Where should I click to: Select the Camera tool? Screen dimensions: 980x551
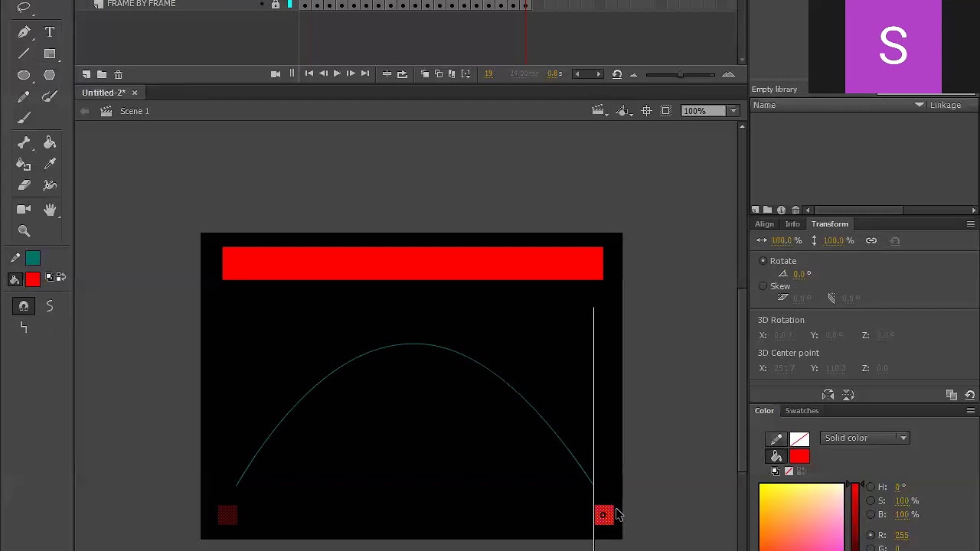coord(24,209)
